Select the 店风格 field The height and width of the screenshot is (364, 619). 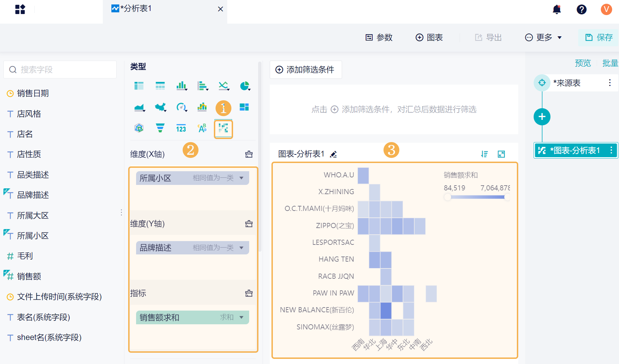point(29,114)
